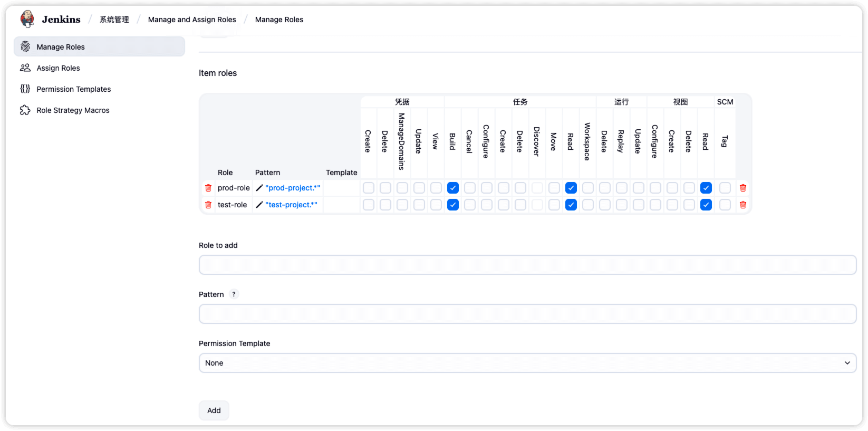Screen dimensions: 868x431
Task: Delete prod-role using the left trash icon
Action: 208,188
